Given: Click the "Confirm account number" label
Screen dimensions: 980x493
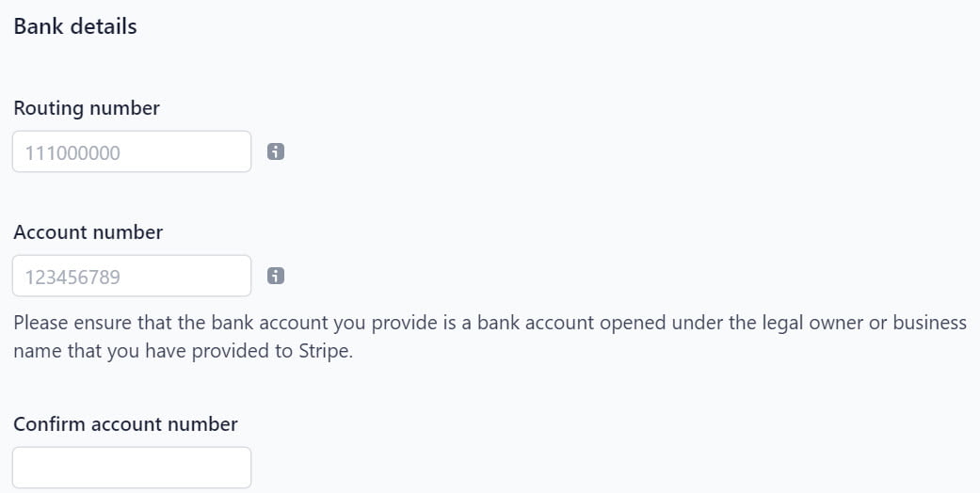Looking at the screenshot, I should [125, 424].
